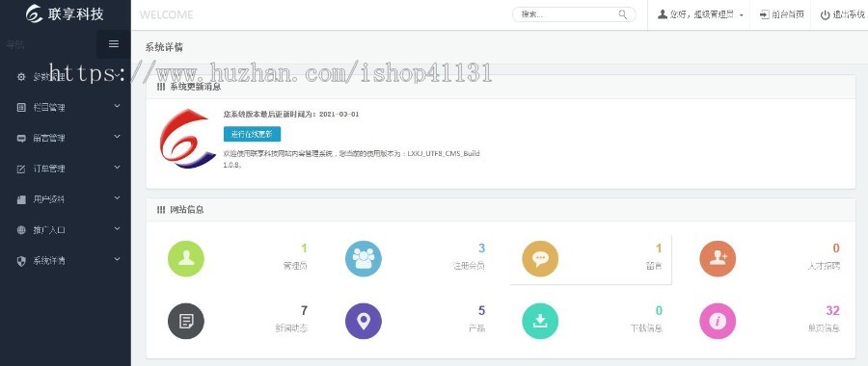Select the 订单管理 menu label
This screenshot has height=366, width=868.
49,170
